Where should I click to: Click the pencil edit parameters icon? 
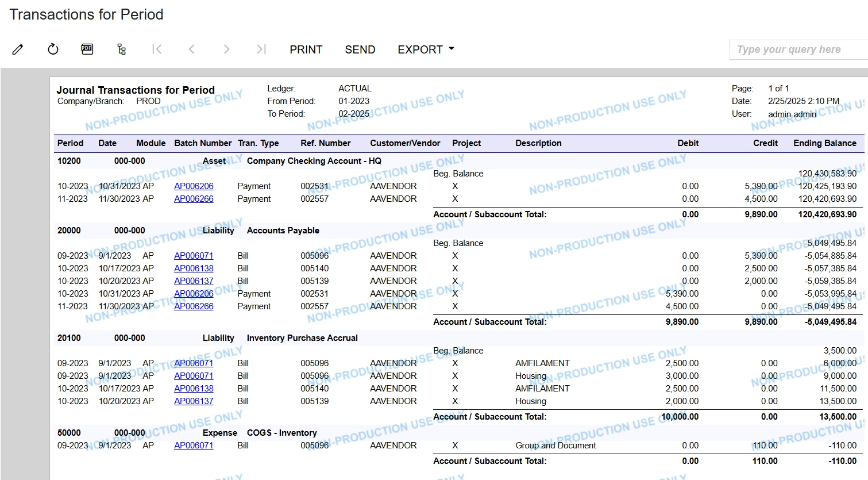pos(18,49)
